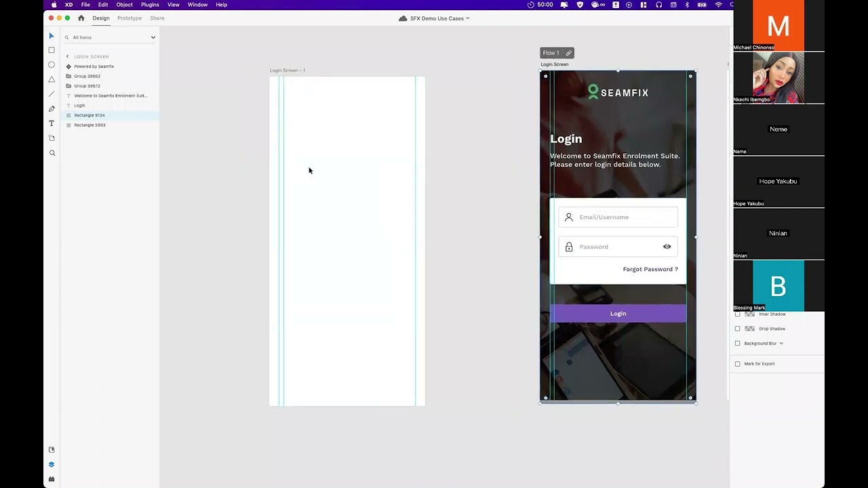Switch to the Design tab
Viewport: 868px width, 488px height.
tap(101, 18)
